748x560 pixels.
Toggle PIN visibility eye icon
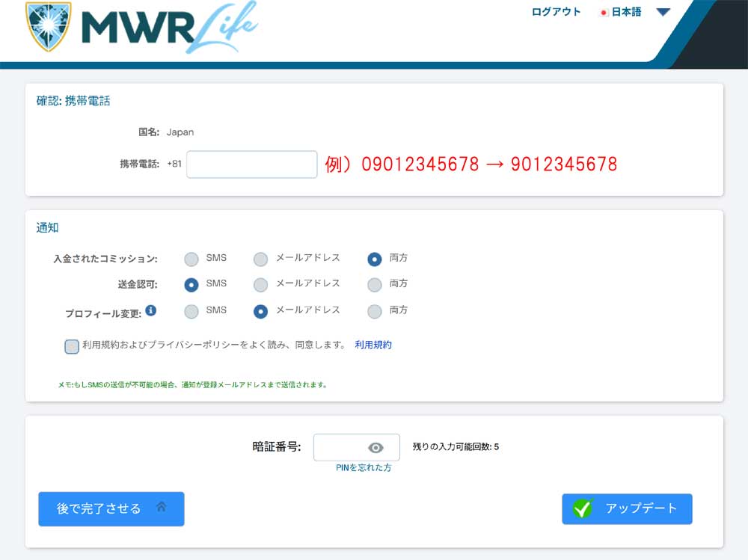click(x=375, y=448)
